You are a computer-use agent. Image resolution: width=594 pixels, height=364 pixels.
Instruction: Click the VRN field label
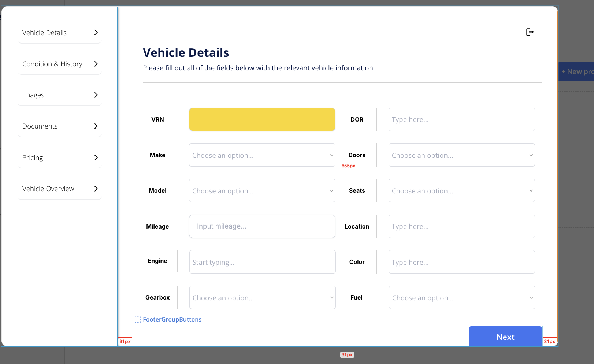click(x=157, y=119)
